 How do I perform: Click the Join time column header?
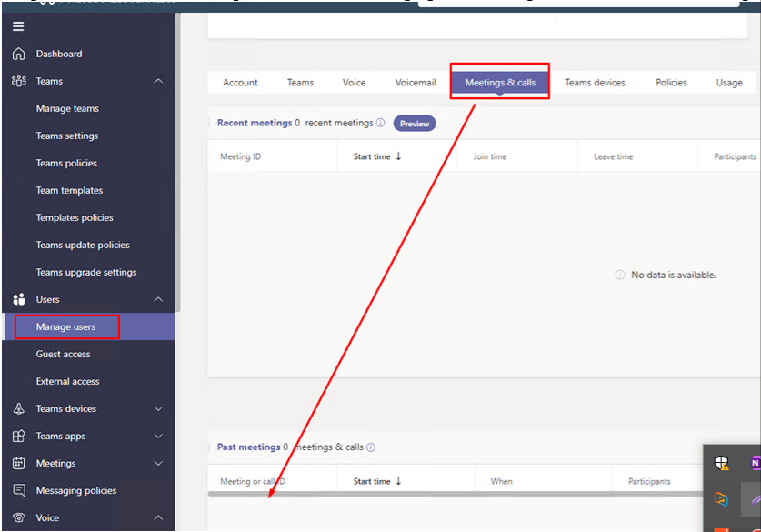coord(490,156)
